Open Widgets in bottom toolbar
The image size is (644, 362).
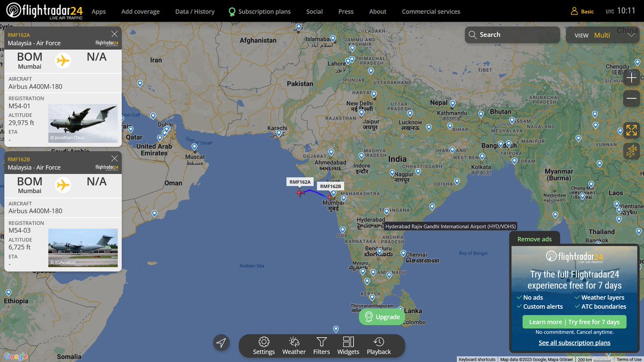click(348, 346)
